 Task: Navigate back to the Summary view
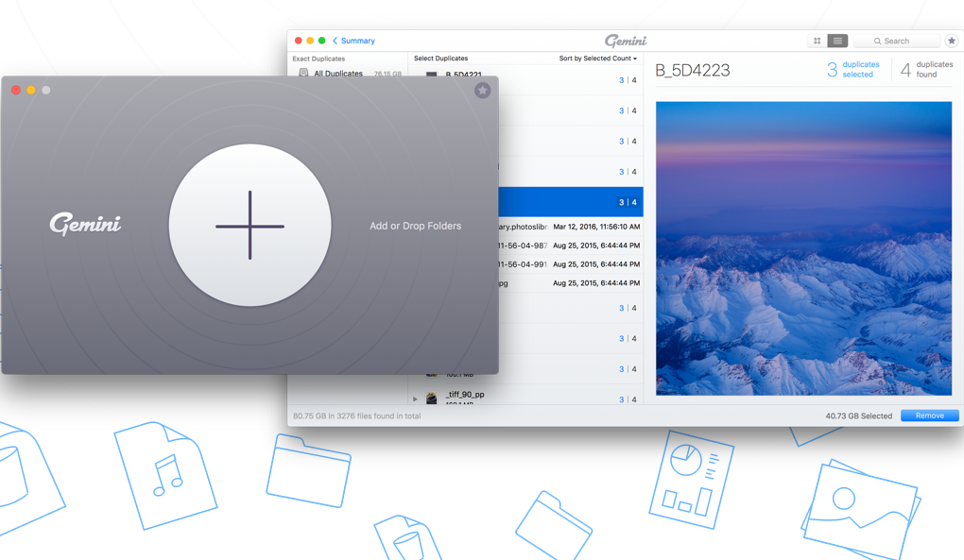point(355,41)
